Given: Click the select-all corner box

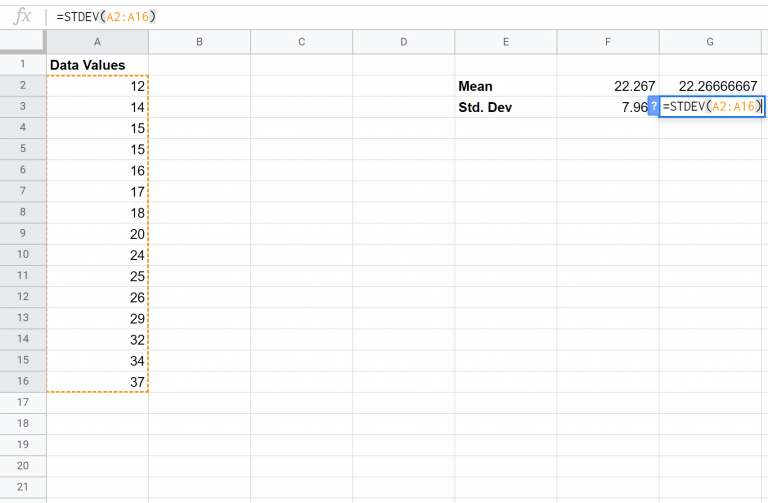Looking at the screenshot, I should pyautogui.click(x=22, y=41).
